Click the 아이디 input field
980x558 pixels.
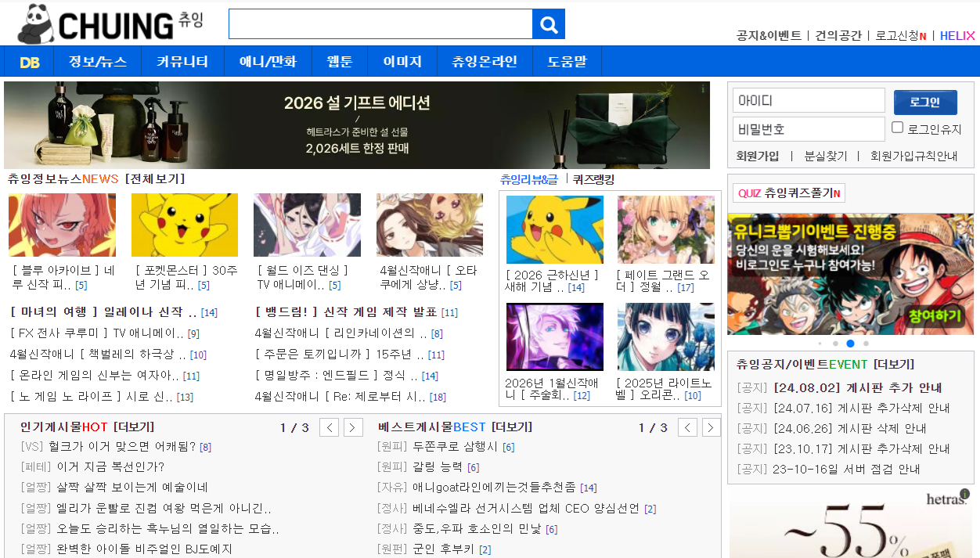tap(809, 101)
